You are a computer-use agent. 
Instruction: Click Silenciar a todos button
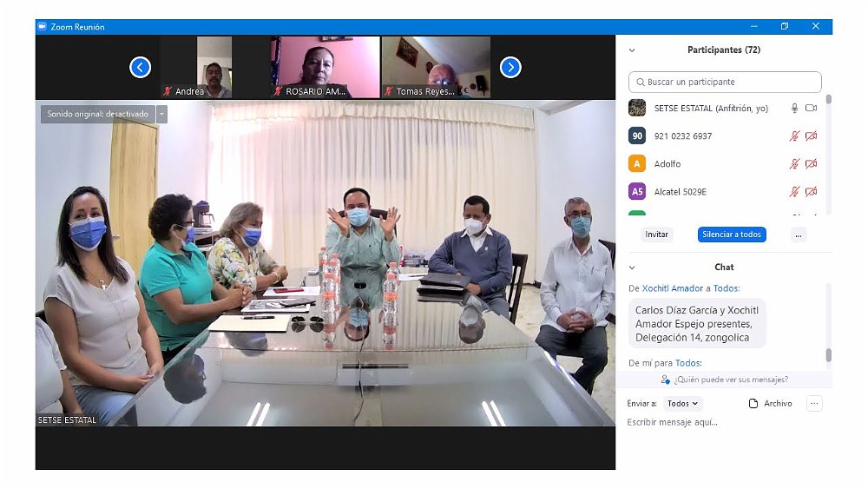732,235
